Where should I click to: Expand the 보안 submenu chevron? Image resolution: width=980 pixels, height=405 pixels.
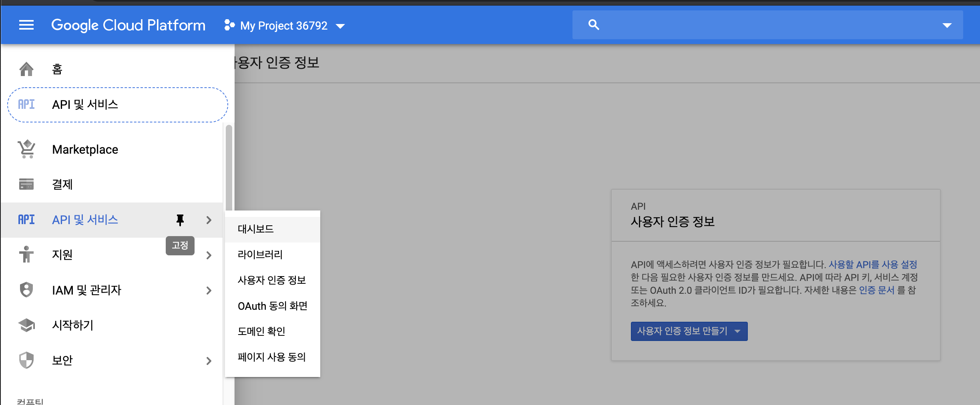pos(209,361)
